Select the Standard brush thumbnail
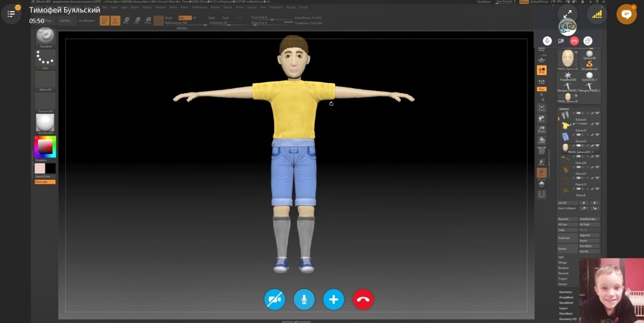This screenshot has height=323, width=644. click(45, 35)
